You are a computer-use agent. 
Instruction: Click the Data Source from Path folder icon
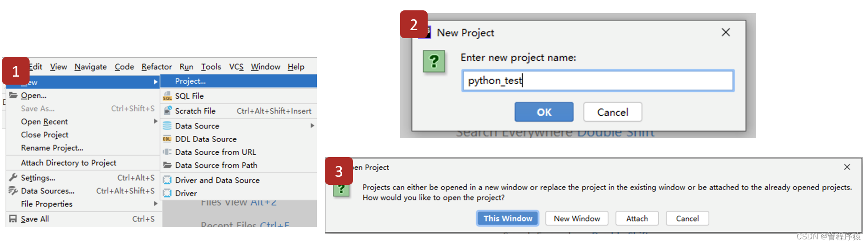[167, 166]
